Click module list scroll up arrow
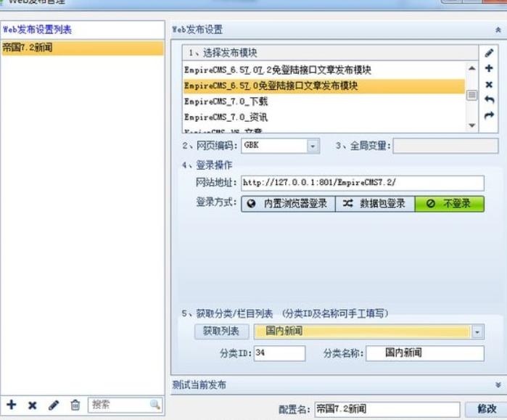The image size is (507, 420). [x=472, y=68]
